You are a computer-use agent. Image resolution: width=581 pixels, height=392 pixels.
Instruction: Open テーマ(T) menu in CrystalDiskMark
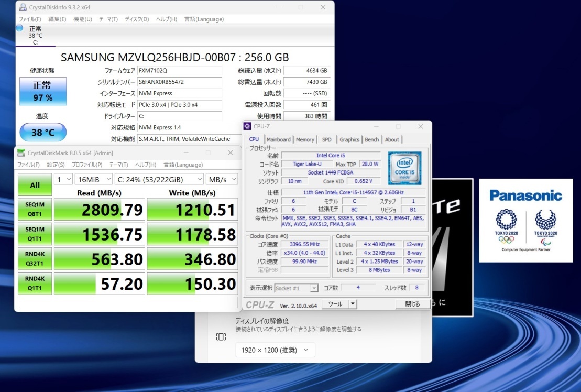[x=118, y=165]
